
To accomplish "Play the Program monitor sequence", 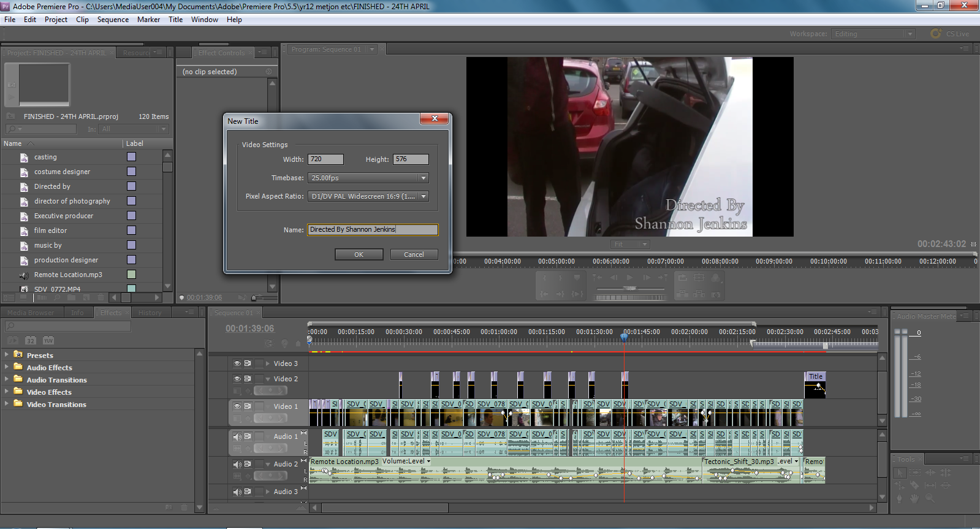I will (629, 278).
